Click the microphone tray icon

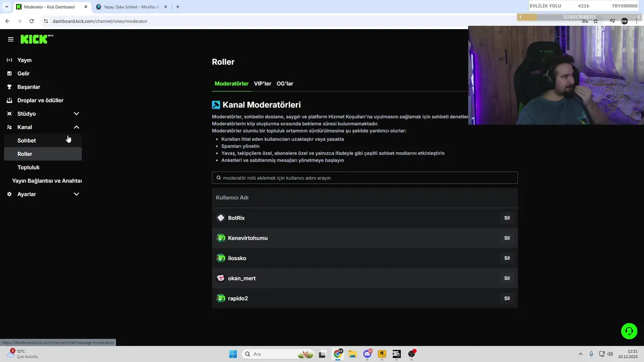(x=591, y=354)
